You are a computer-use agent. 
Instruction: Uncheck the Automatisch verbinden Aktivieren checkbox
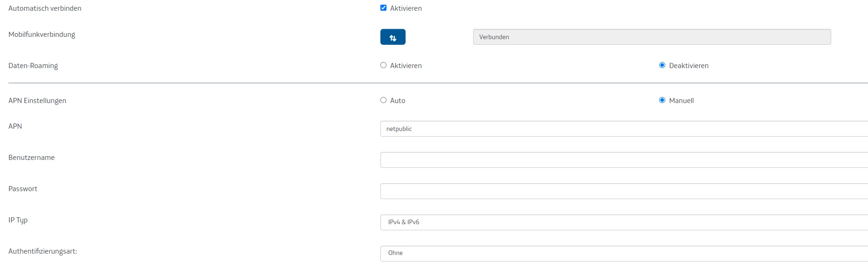(x=384, y=8)
